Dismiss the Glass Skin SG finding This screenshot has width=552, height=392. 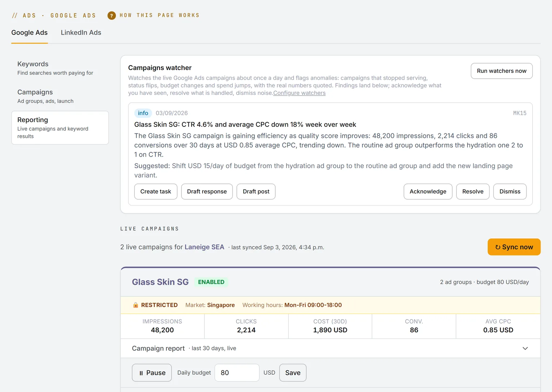click(x=510, y=192)
